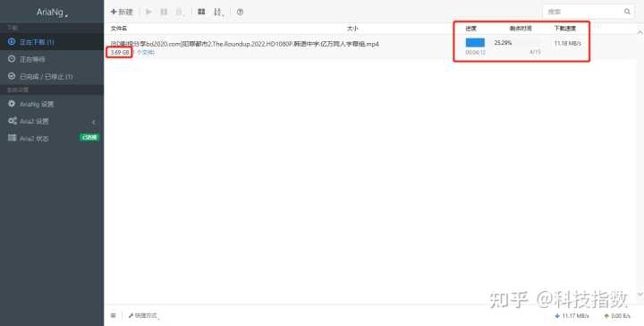The height and width of the screenshot is (326, 644).
Task: Open the 正在下载 (downloading) list
Action: 52,42
